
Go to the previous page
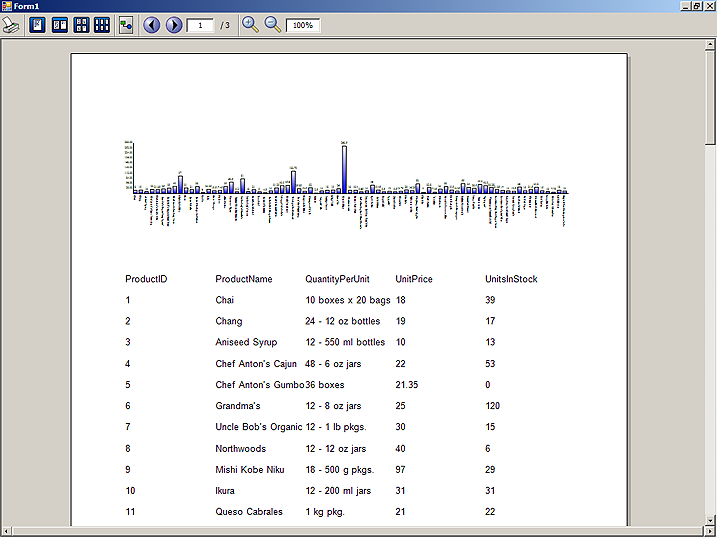point(152,25)
